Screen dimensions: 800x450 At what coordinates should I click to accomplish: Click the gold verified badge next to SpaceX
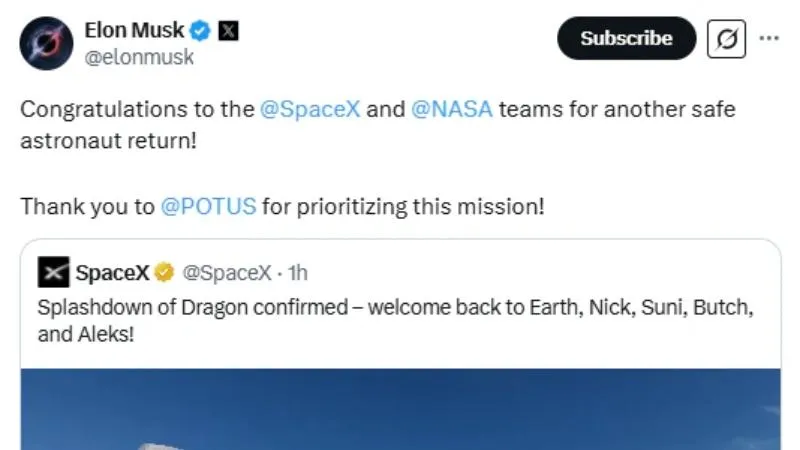(x=164, y=272)
